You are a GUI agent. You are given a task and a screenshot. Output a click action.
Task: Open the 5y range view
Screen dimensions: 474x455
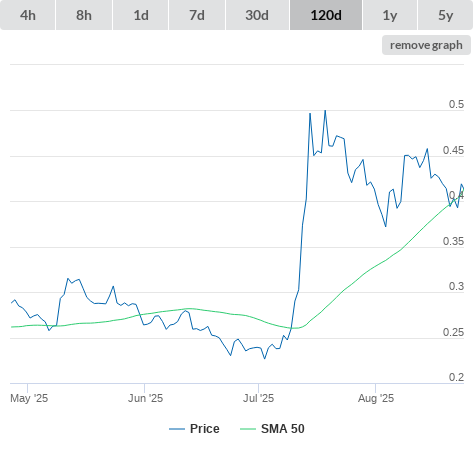(445, 15)
